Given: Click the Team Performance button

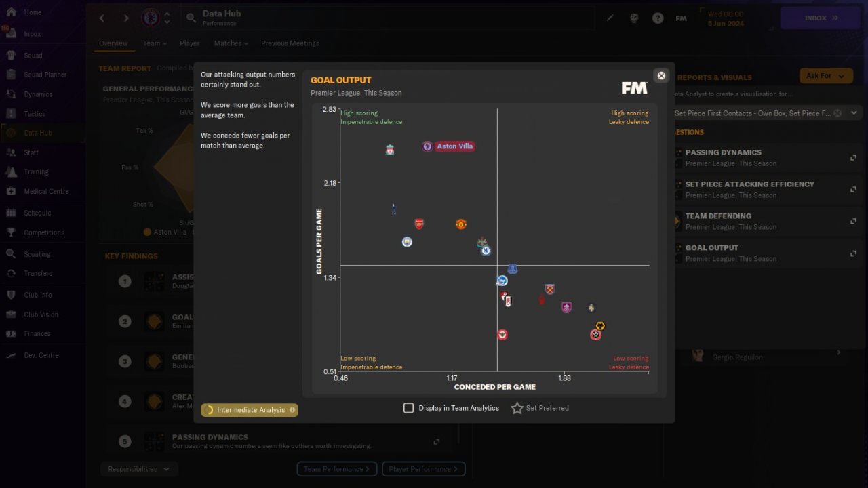Looking at the screenshot, I should (337, 469).
